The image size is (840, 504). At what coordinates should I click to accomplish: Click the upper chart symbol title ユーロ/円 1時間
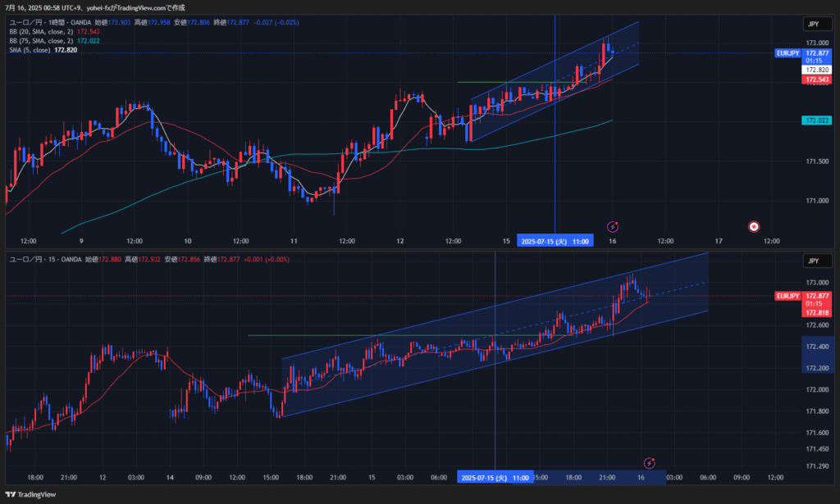tap(41, 22)
